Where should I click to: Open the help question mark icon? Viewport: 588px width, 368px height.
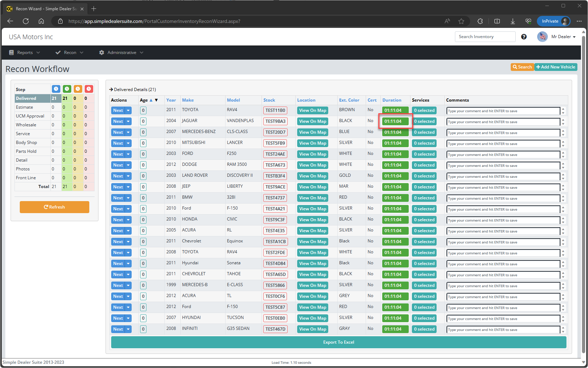[x=524, y=37]
